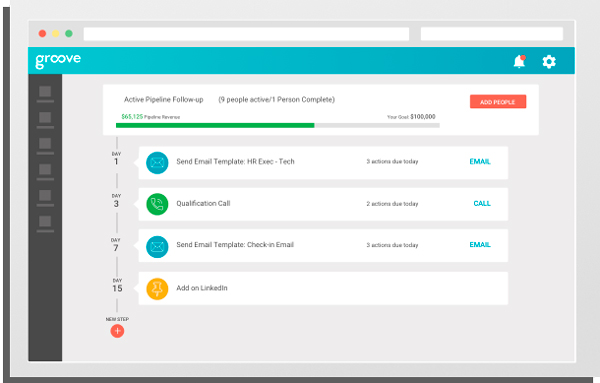
Task: Add a new step with the red plus
Action: click(117, 331)
